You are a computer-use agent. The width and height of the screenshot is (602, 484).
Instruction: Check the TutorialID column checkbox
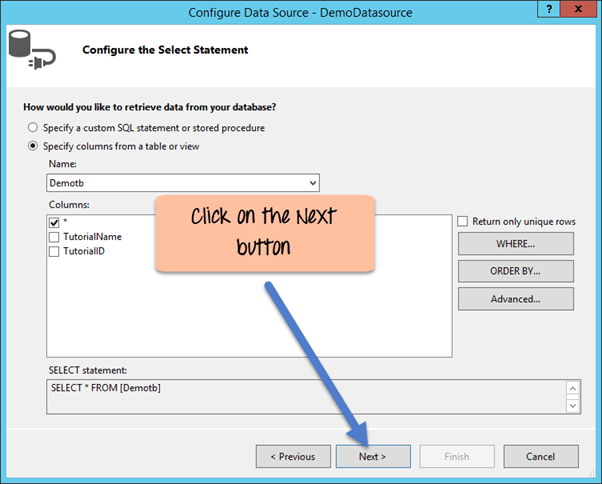tap(54, 252)
